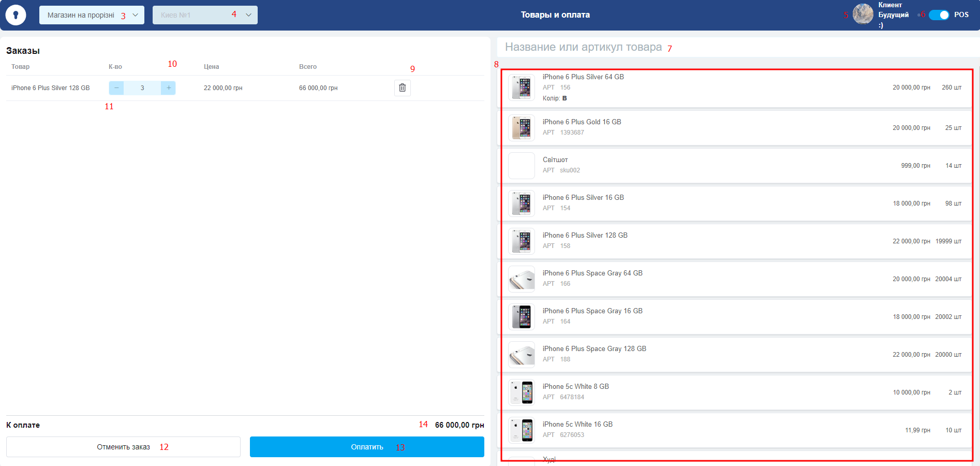Viewport: 980px width, 466px height.
Task: Click the Цена column header
Action: pos(212,67)
